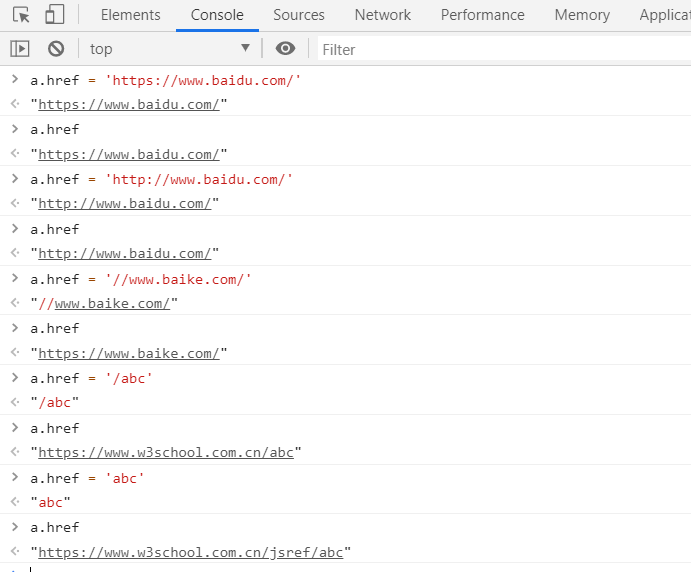Screen dimensions: 691x572
Task: Show the console sidebar panel
Action: coord(20,49)
